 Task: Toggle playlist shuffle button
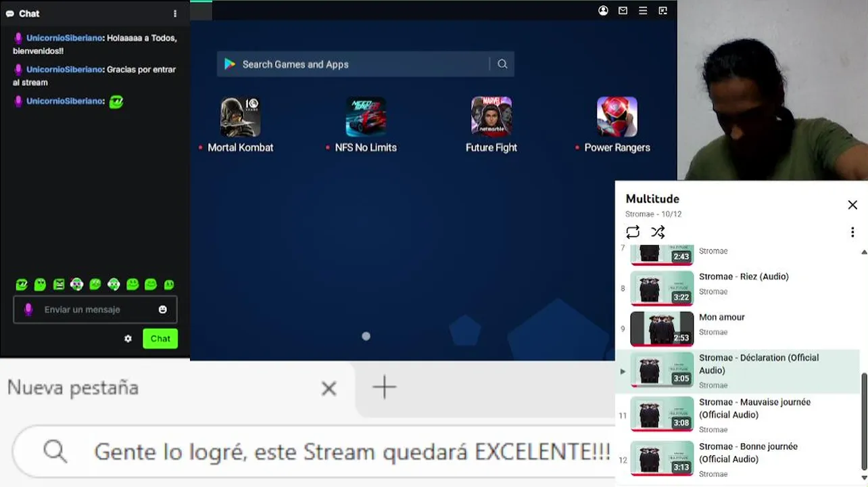pyautogui.click(x=658, y=232)
